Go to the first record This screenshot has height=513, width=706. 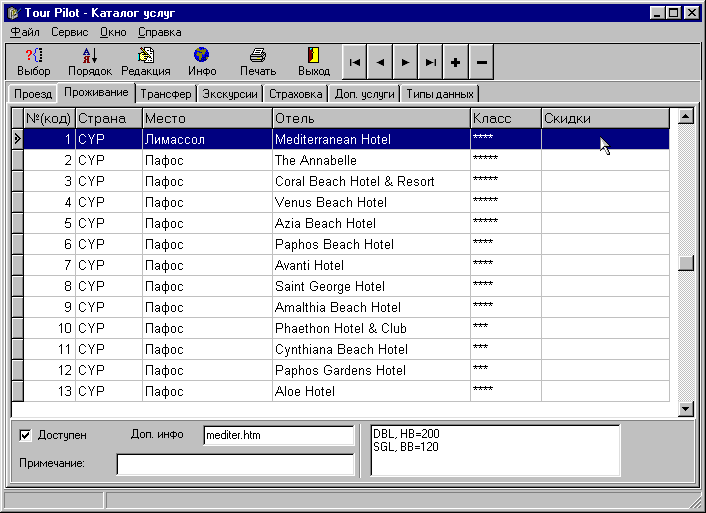pyautogui.click(x=355, y=62)
